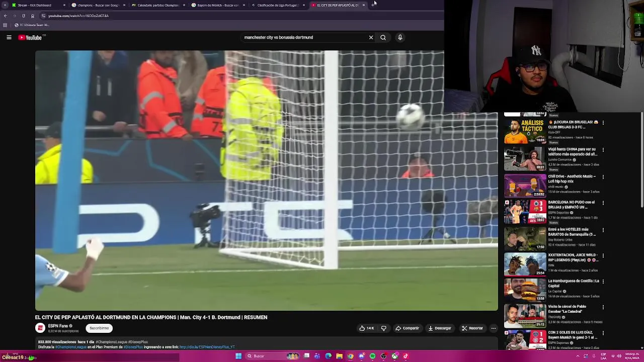Go to the YouTube home logo

pos(30,37)
